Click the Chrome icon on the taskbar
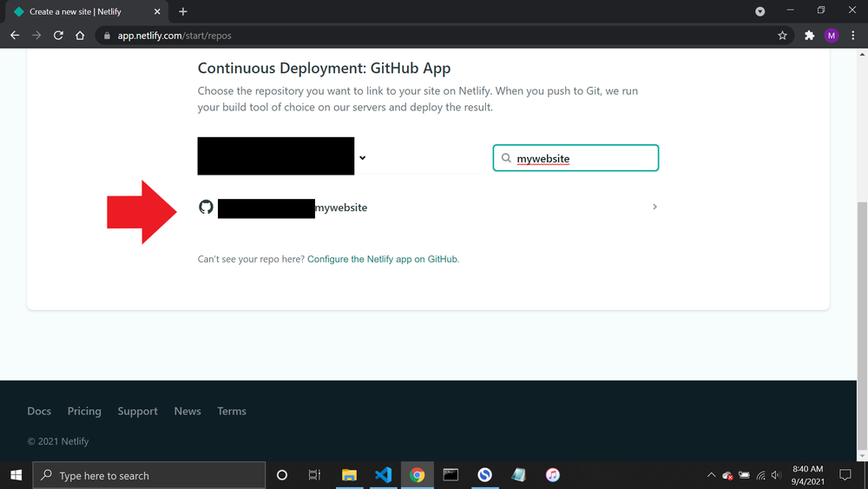Viewport: 868px width, 489px height. pos(417,475)
